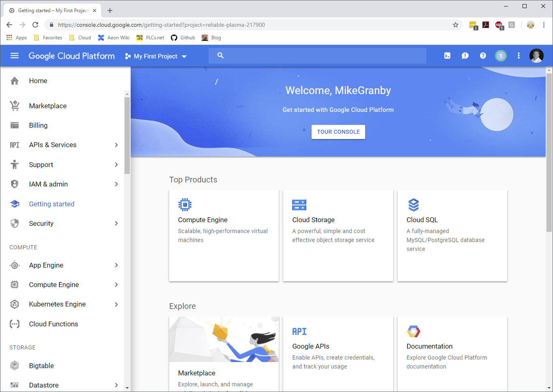
Task: Click the Home house icon in sidebar
Action: (15, 81)
